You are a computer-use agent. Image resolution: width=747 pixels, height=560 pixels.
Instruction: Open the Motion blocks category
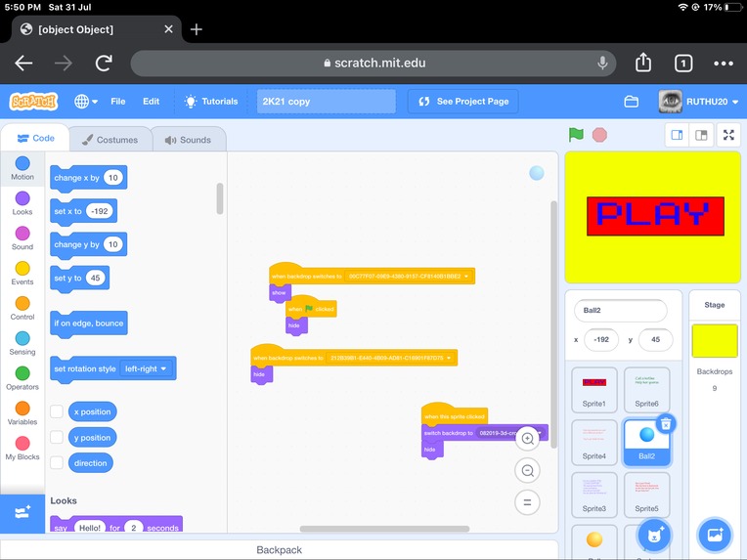pos(22,168)
